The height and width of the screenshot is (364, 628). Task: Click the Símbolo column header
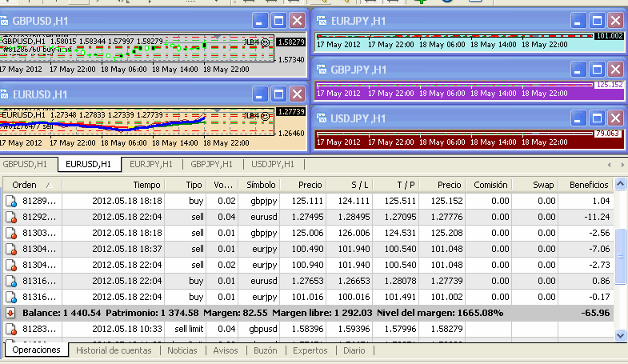click(261, 184)
